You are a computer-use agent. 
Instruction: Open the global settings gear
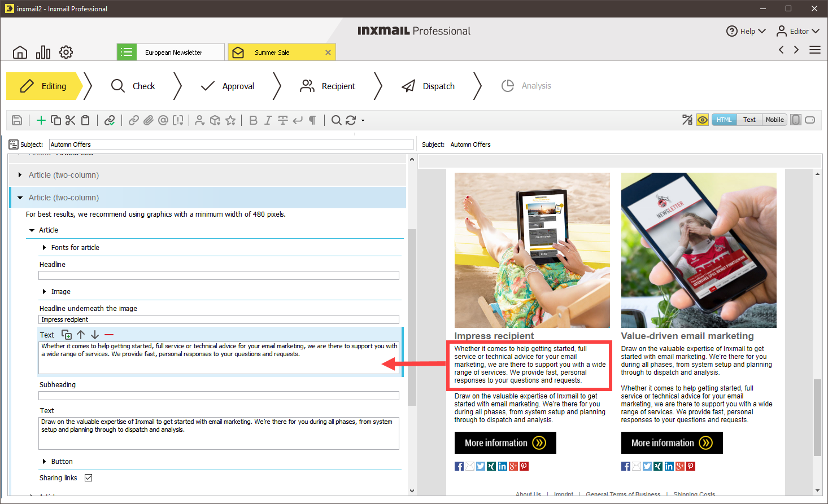pyautogui.click(x=66, y=52)
